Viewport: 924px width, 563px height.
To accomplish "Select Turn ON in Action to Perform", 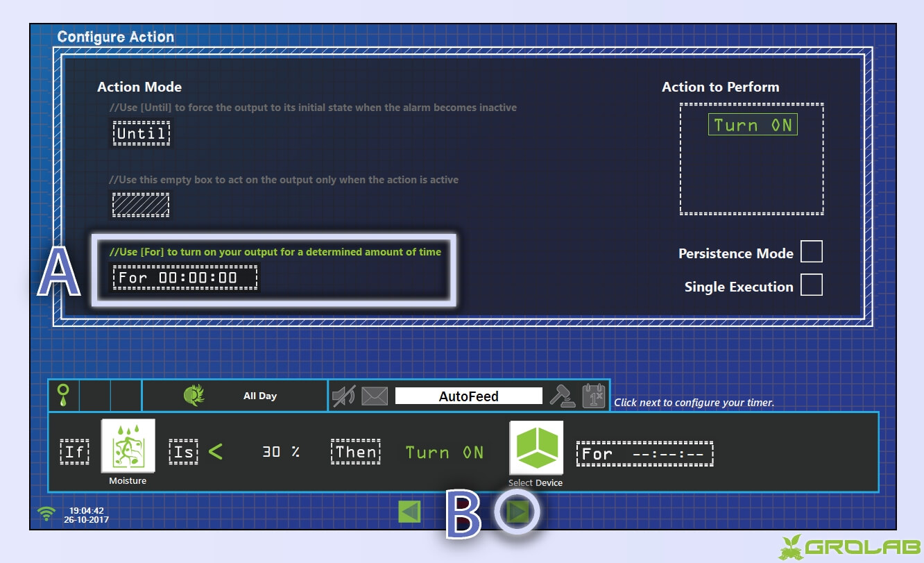I will coord(753,125).
